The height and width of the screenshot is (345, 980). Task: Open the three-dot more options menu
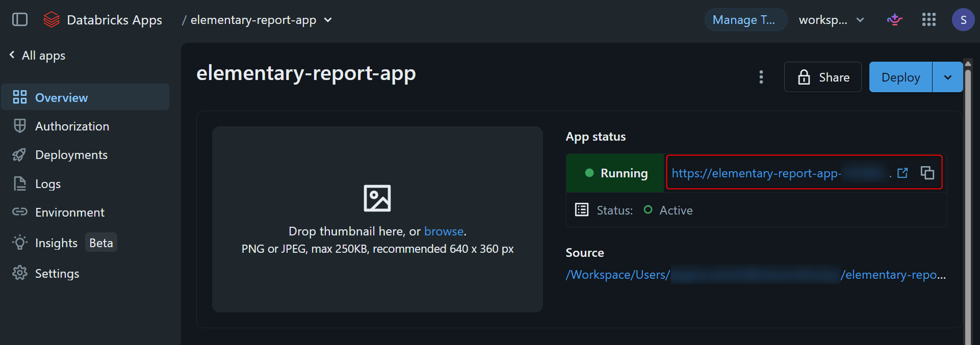point(761,77)
